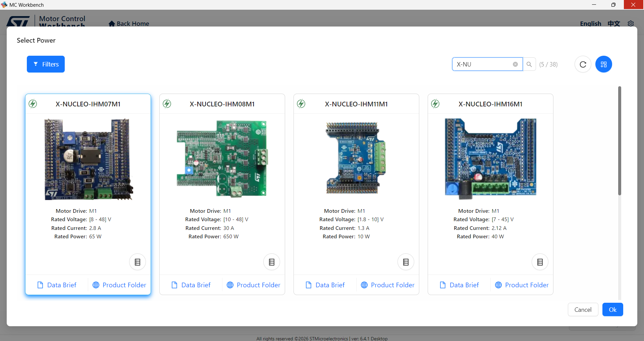Viewport: 644px width, 341px height.
Task: Select the X-NUCLEO-IHM11M1 board image
Action: [356, 158]
